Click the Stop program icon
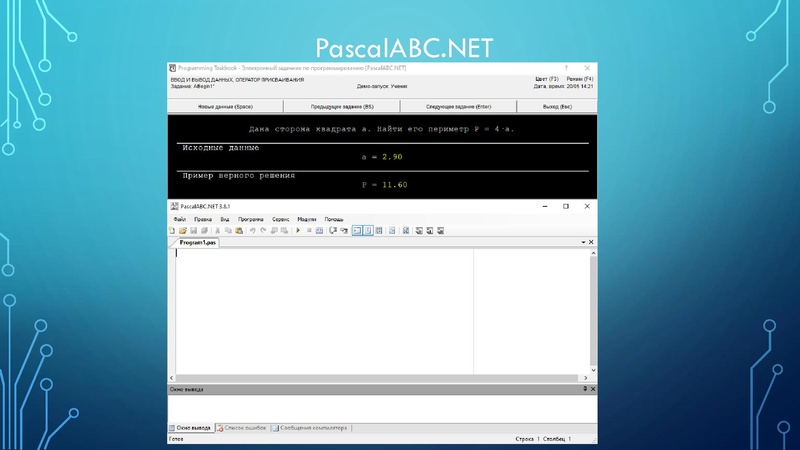800x450 pixels. 308,230
